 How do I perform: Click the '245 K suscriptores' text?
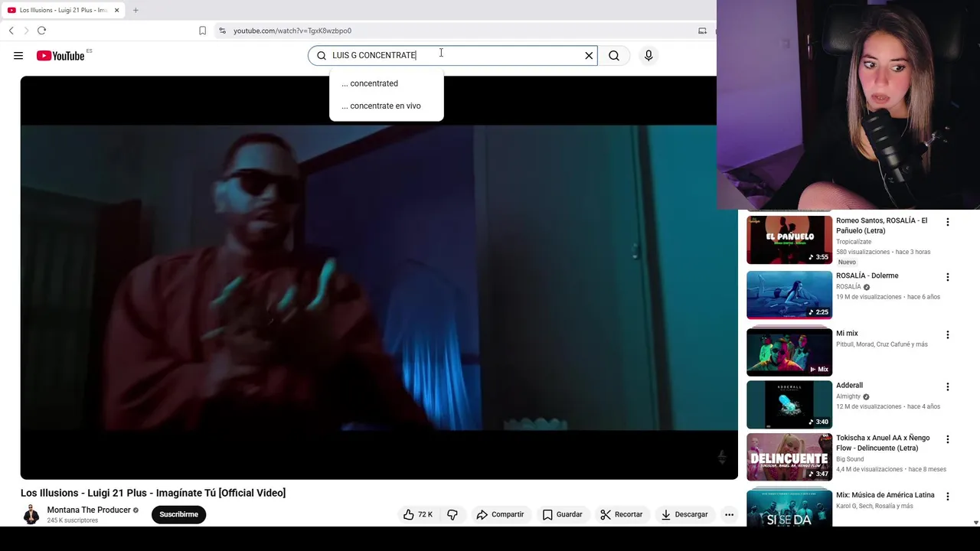[72, 520]
